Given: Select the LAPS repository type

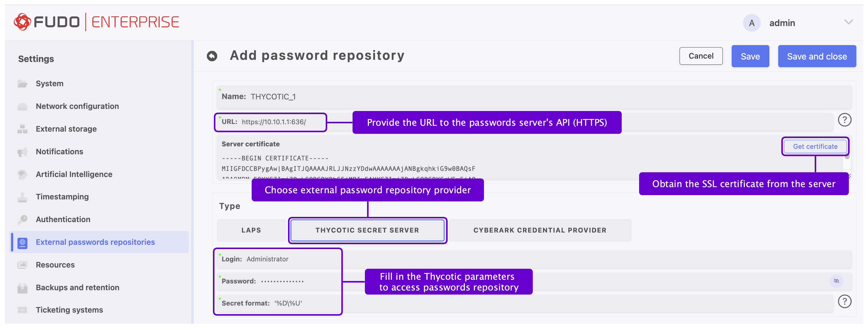Looking at the screenshot, I should [251, 230].
